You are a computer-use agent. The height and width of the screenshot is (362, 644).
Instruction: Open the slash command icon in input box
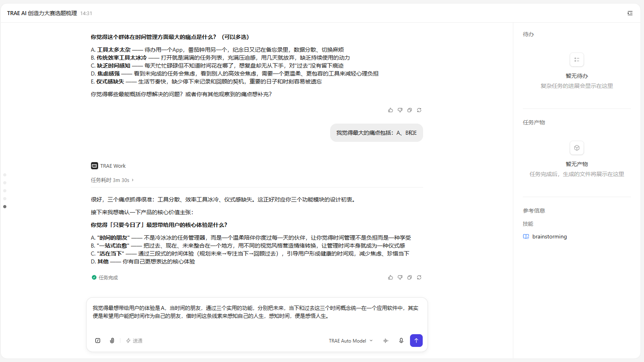(x=98, y=341)
